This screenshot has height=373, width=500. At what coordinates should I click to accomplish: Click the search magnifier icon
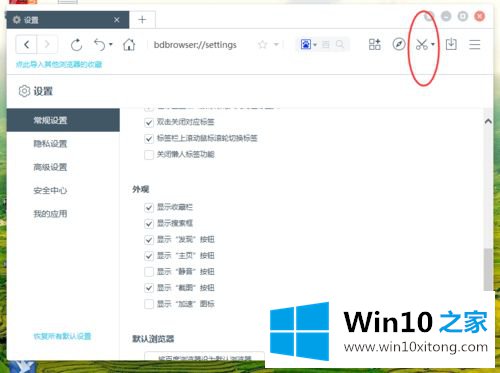click(340, 44)
